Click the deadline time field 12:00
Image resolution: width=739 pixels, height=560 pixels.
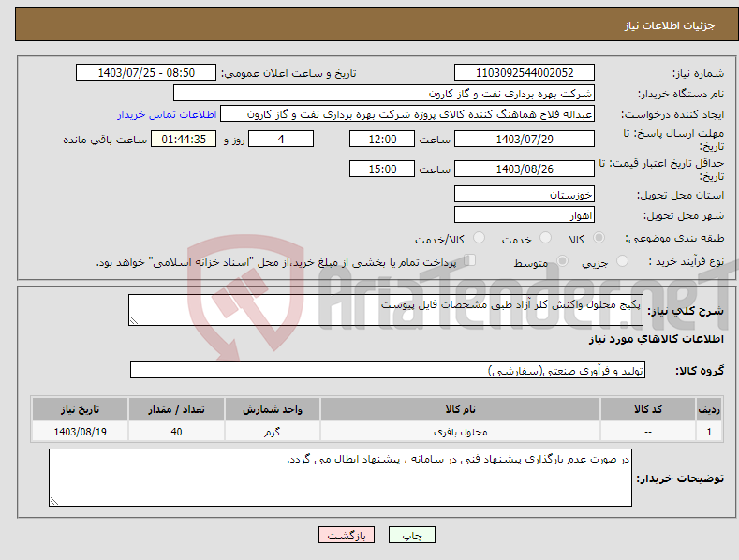click(382, 139)
